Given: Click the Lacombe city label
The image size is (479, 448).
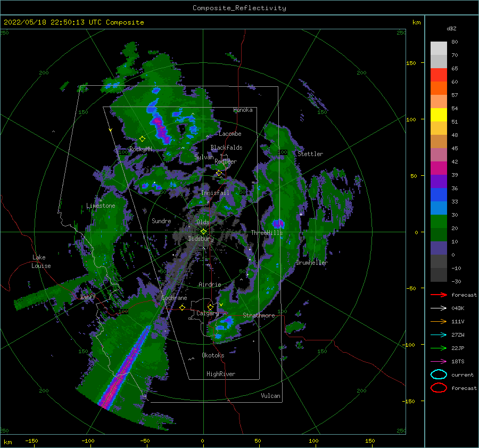Looking at the screenshot, I should point(230,134).
